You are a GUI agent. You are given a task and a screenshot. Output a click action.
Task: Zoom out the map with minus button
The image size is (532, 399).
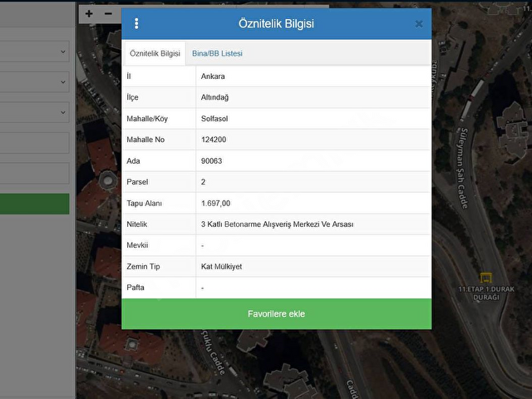108,13
